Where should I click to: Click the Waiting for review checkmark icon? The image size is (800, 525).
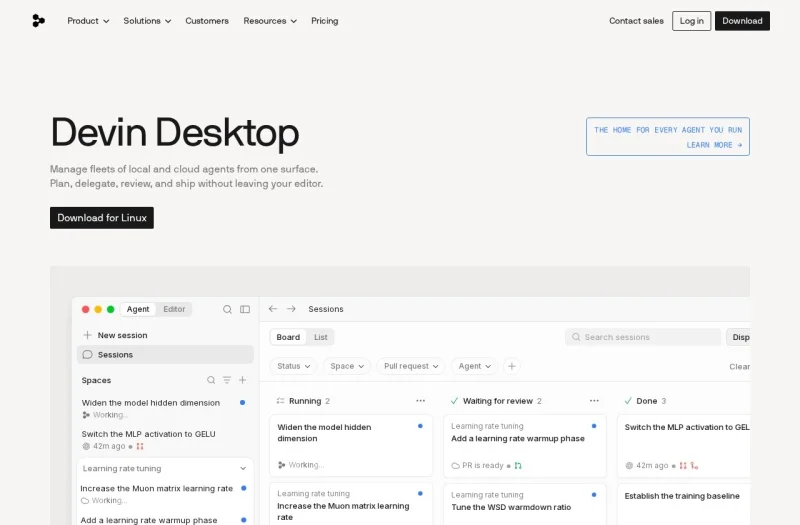(x=454, y=401)
